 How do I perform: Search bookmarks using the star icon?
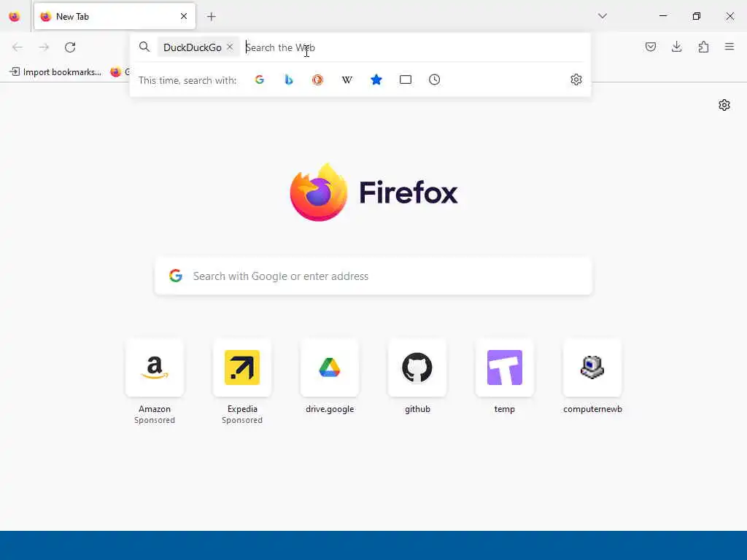(376, 80)
